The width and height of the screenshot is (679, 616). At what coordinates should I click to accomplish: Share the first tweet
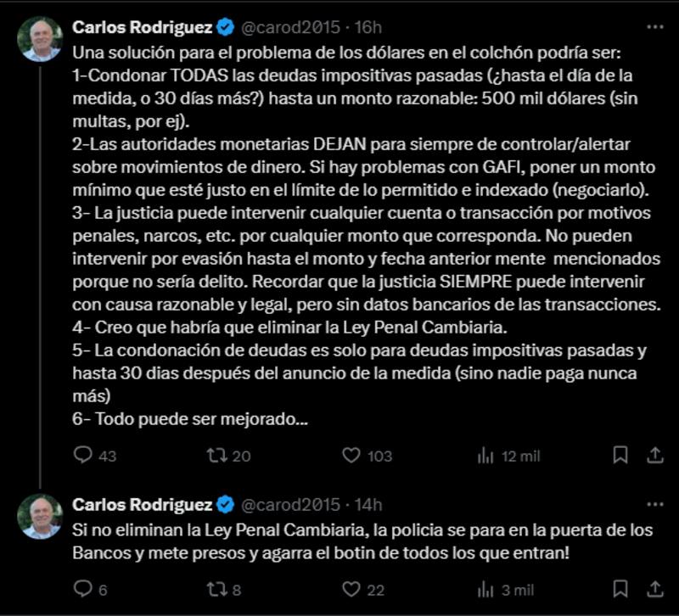(x=654, y=456)
